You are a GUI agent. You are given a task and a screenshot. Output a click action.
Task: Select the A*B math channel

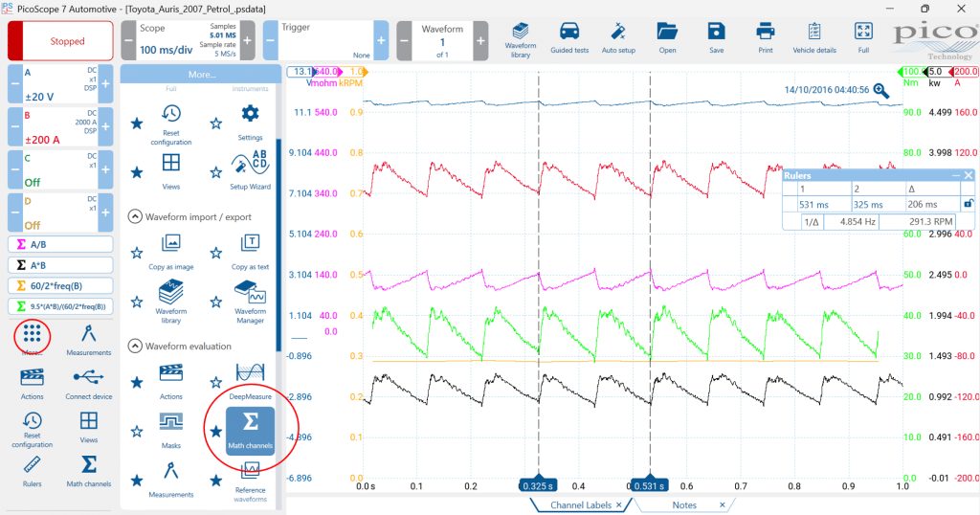(60, 265)
